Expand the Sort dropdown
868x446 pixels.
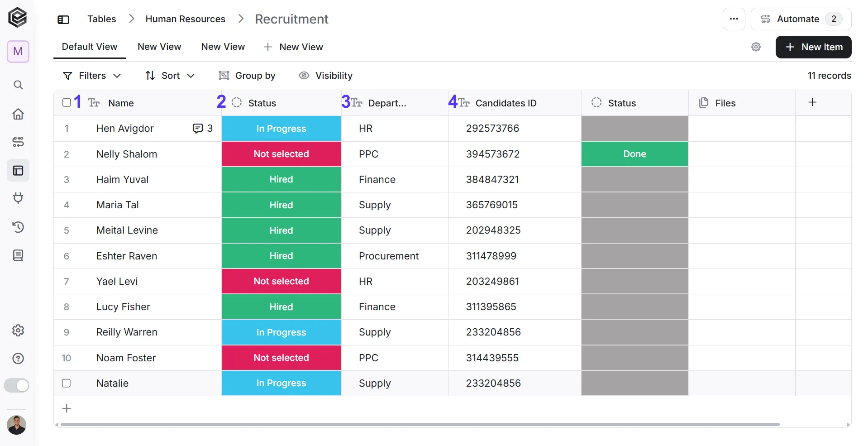click(x=170, y=76)
